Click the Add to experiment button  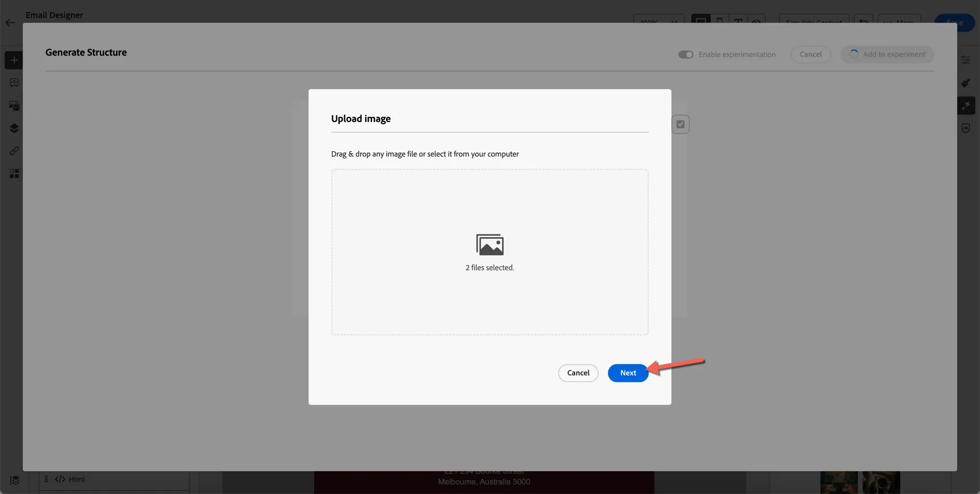(x=887, y=54)
